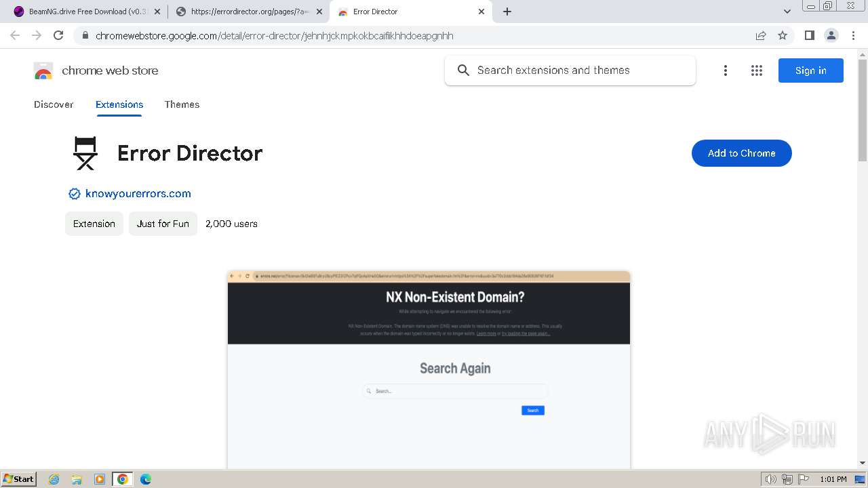Open the side panel icon

(809, 35)
